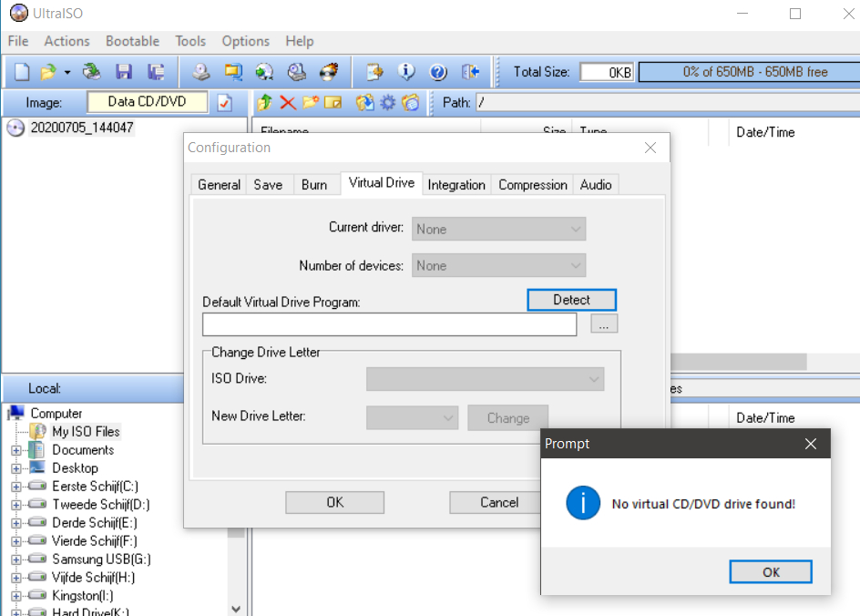Open Help with the question mark icon
The width and height of the screenshot is (860, 616).
point(438,72)
